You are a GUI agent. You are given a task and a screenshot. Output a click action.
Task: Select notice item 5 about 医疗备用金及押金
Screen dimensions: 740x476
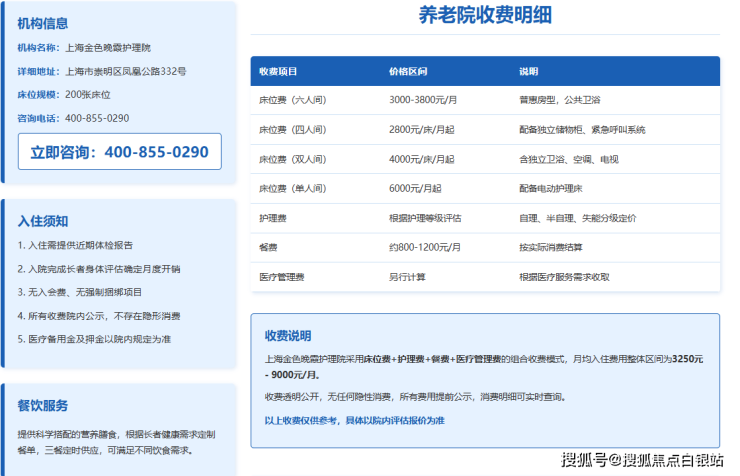point(94,339)
